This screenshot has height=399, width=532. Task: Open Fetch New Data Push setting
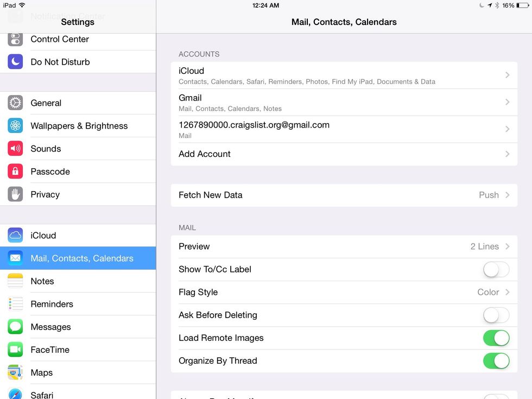coord(344,195)
